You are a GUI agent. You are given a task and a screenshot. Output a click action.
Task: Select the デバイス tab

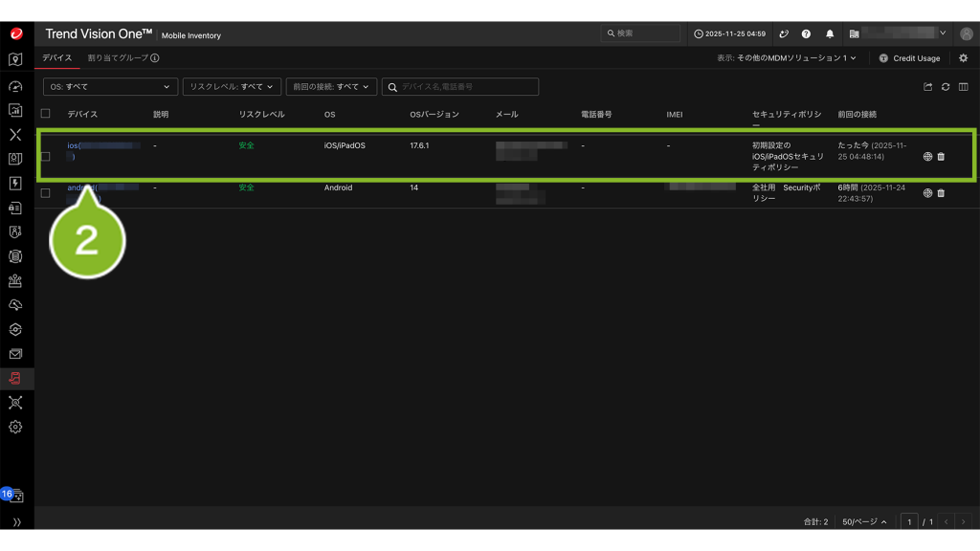point(56,58)
